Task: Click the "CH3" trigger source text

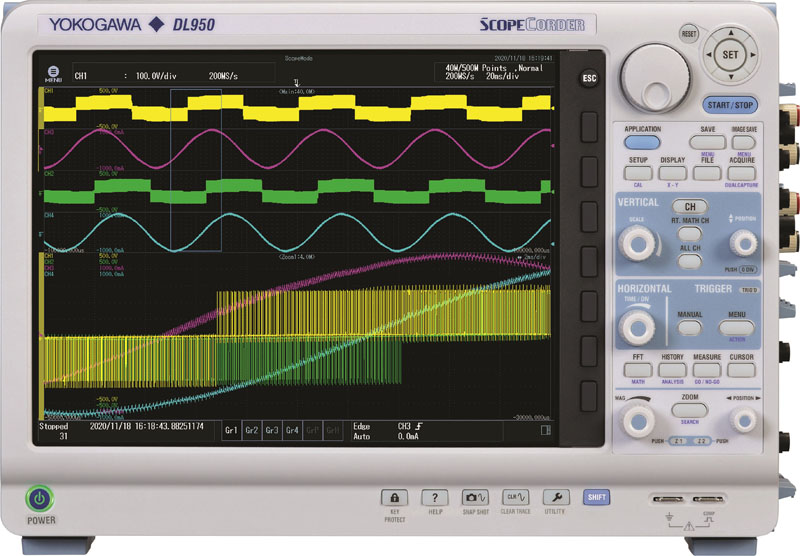Action: coord(404,426)
